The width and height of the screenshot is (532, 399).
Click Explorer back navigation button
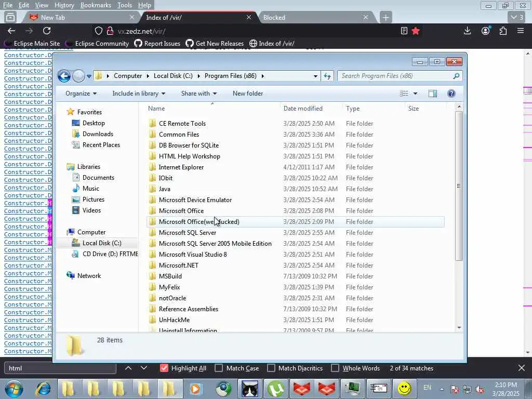[64, 76]
